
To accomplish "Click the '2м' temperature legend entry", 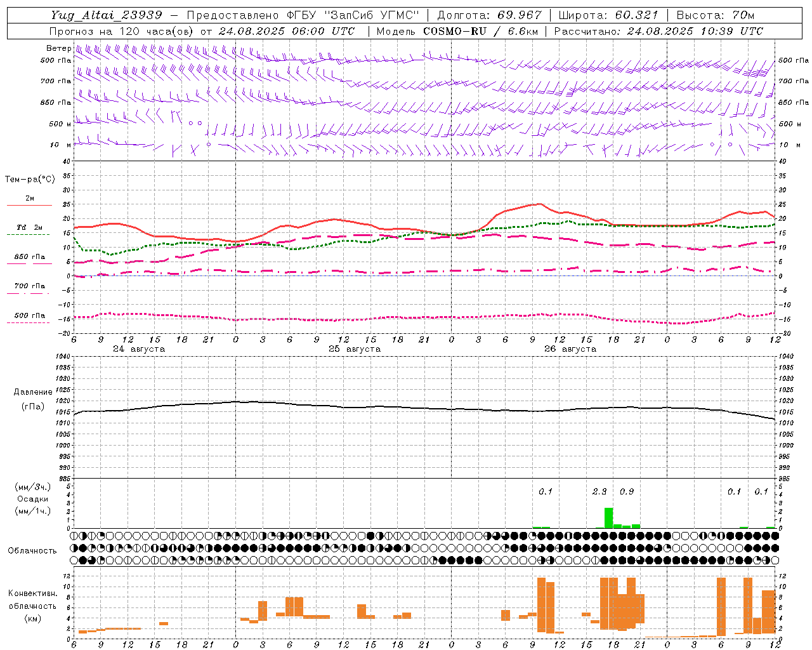I will [x=30, y=199].
